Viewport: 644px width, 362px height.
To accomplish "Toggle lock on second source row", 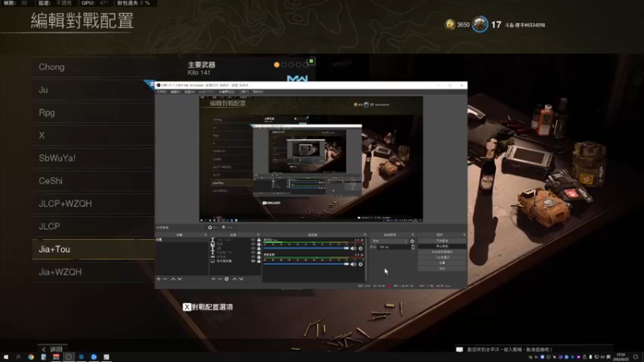I will 258,244.
